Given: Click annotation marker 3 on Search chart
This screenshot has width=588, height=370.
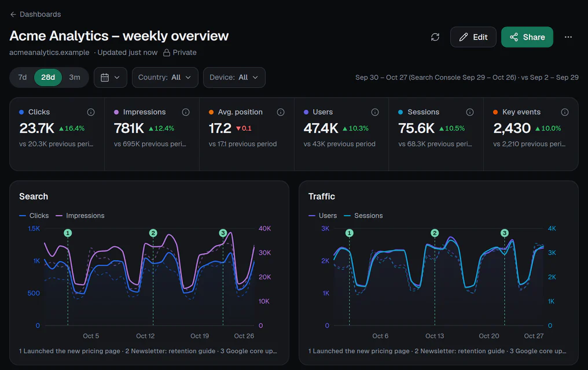Looking at the screenshot, I should pyautogui.click(x=223, y=233).
